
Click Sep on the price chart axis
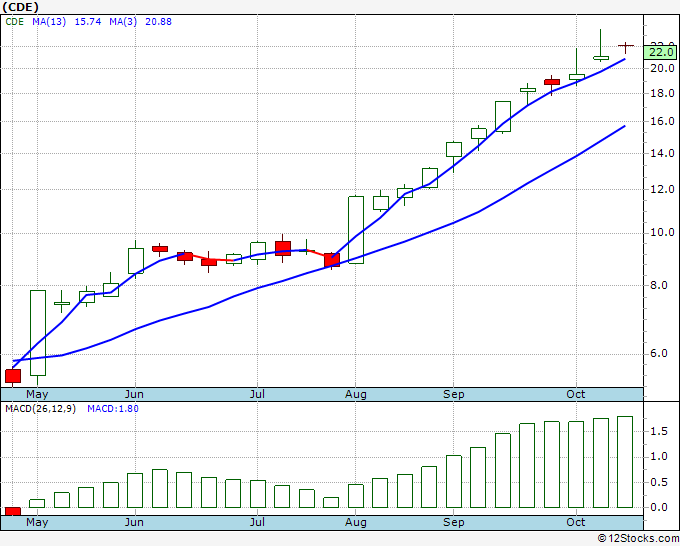click(x=454, y=394)
